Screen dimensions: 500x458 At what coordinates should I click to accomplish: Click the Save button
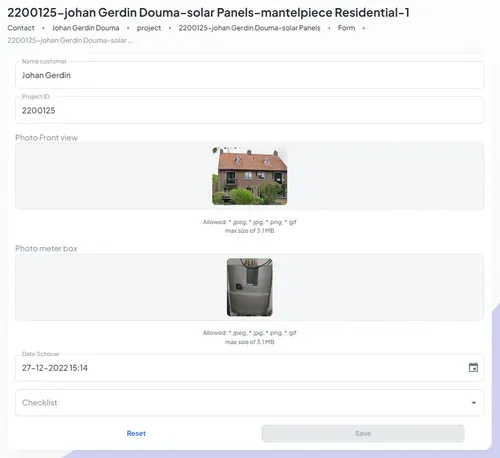pyautogui.click(x=363, y=433)
